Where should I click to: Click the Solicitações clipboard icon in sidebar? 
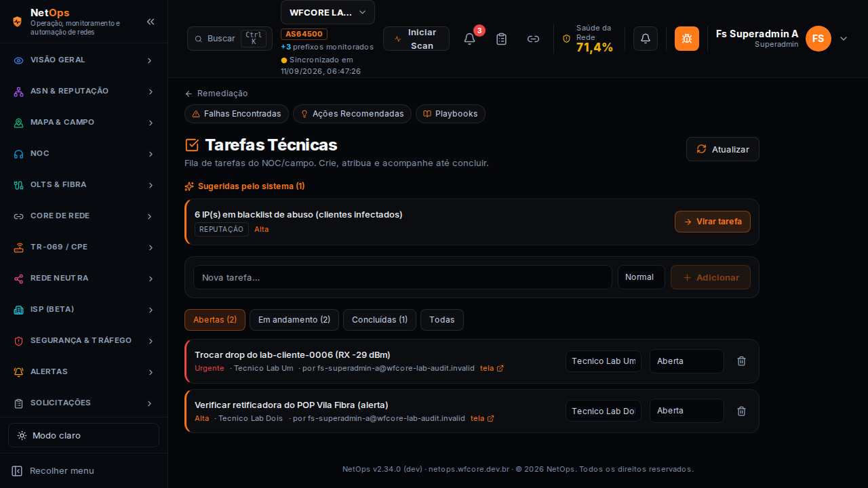(19, 403)
